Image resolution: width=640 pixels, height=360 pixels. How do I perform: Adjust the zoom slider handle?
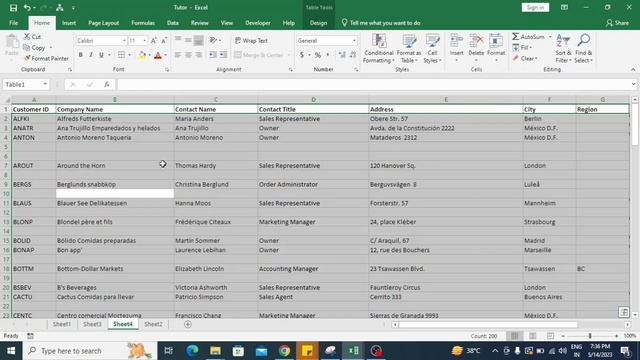590,336
